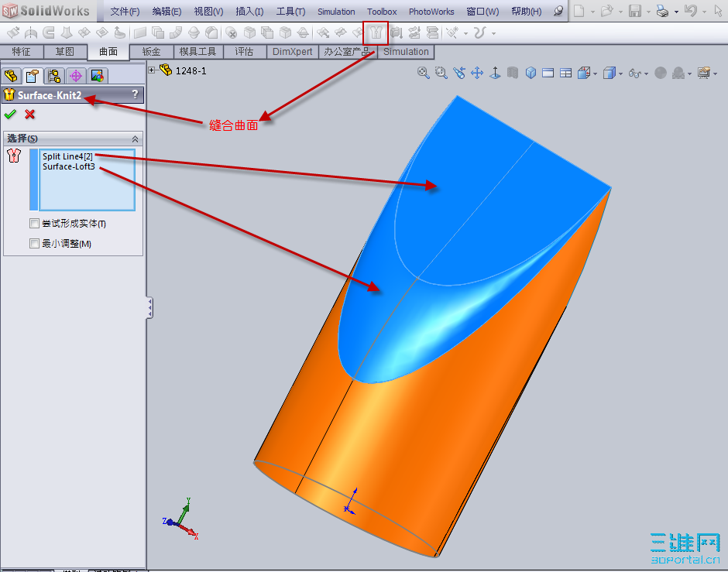Viewport: 728px width, 572px height.
Task: Open the Save dropdown arrow
Action: (x=648, y=12)
